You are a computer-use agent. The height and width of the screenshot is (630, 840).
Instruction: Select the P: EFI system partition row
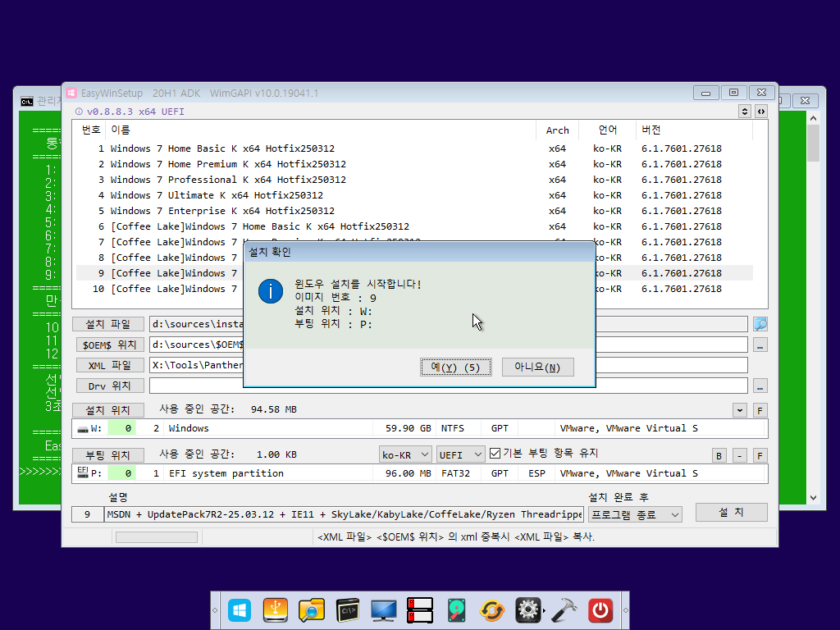(x=419, y=473)
